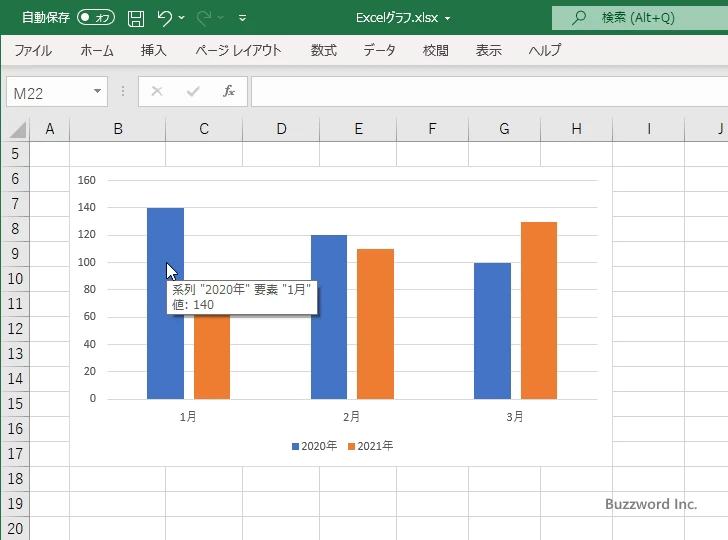The height and width of the screenshot is (540, 728).
Task: Click the 2020年 legend entry
Action: pyautogui.click(x=314, y=446)
